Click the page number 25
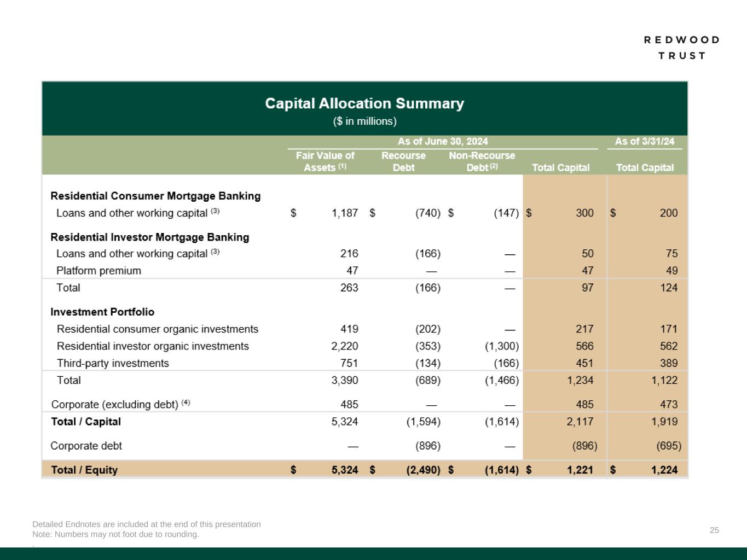Image resolution: width=747 pixels, height=560 pixels. [714, 530]
